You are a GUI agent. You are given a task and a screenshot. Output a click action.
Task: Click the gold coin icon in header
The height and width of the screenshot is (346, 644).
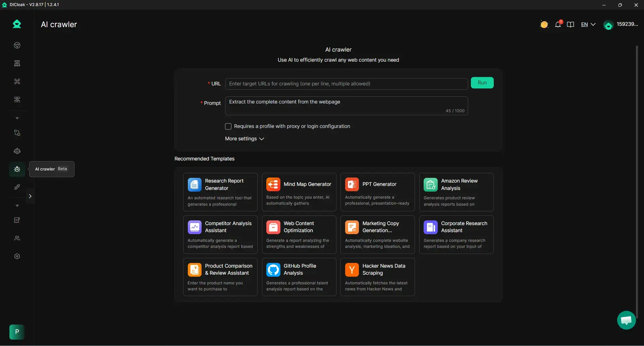[x=544, y=24]
